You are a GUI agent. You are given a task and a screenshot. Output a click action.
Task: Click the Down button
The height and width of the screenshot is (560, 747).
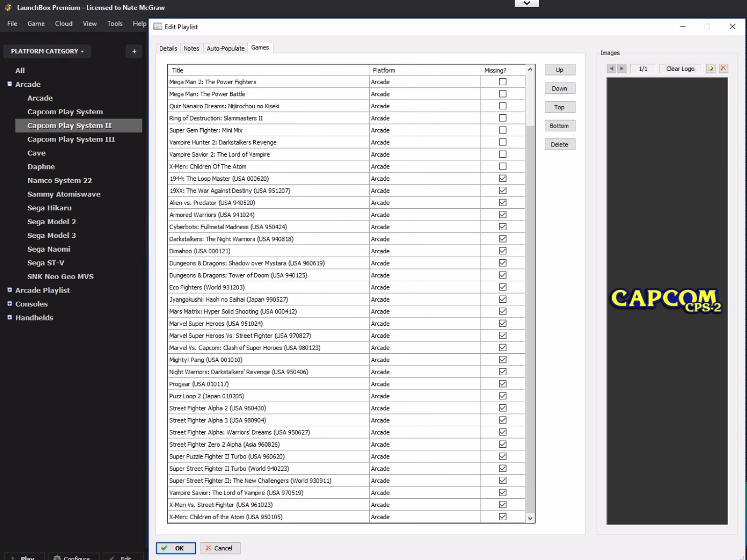click(560, 88)
